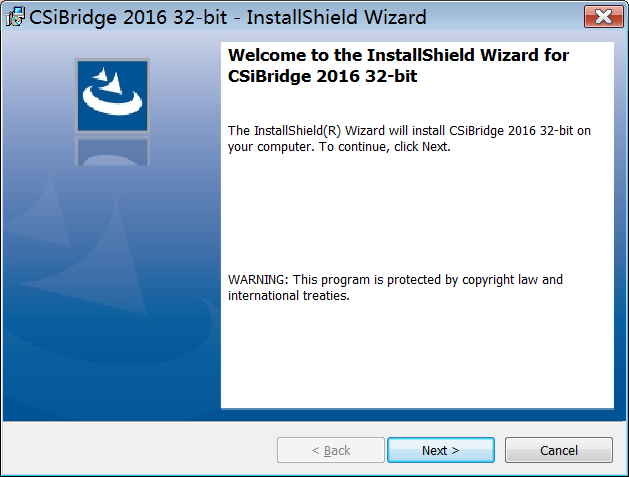Click the window title text in the title bar

[x=227, y=17]
